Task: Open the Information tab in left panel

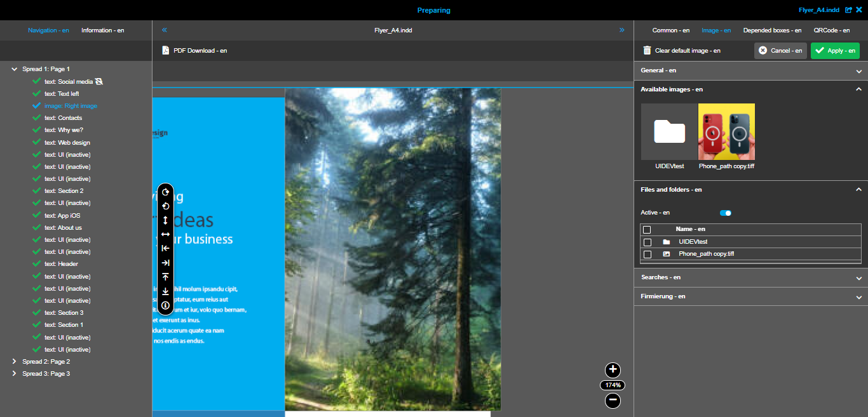Action: (x=102, y=30)
